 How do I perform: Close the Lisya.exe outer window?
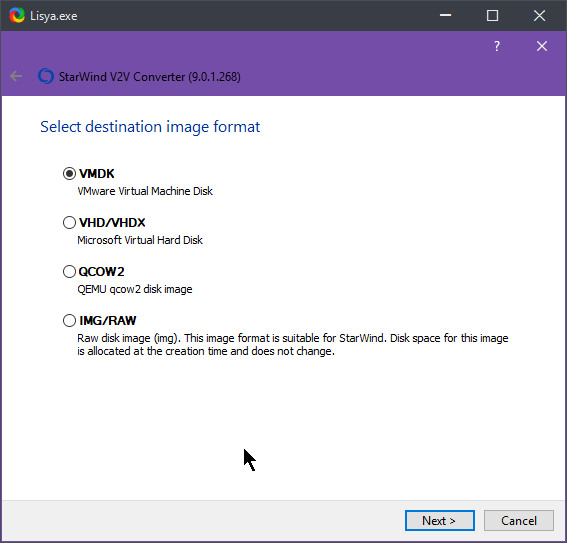[x=540, y=16]
